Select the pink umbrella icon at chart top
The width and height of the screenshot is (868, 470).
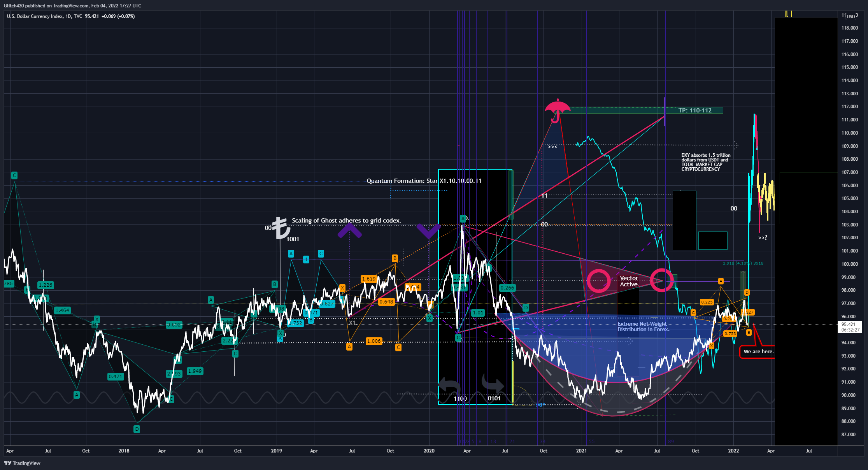point(558,110)
